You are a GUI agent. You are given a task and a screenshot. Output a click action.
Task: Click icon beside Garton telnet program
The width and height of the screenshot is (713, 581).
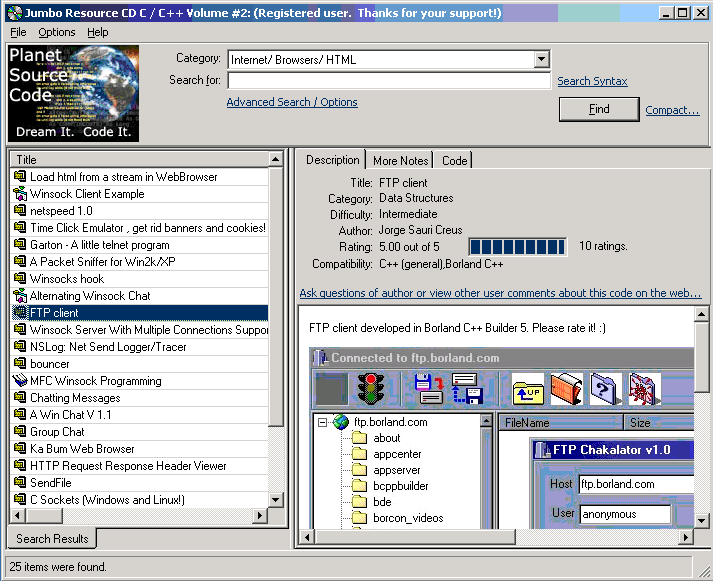tap(20, 245)
